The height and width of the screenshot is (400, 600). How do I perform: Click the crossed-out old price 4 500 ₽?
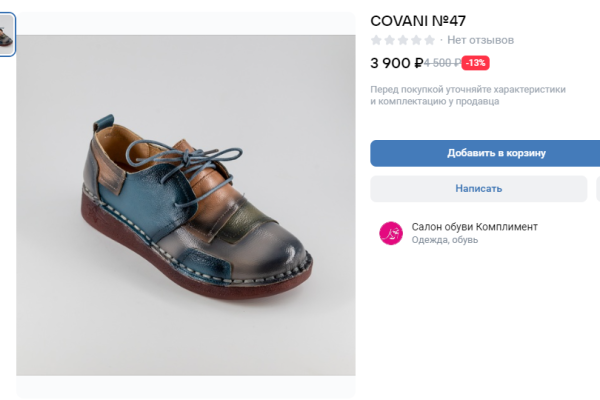click(441, 63)
